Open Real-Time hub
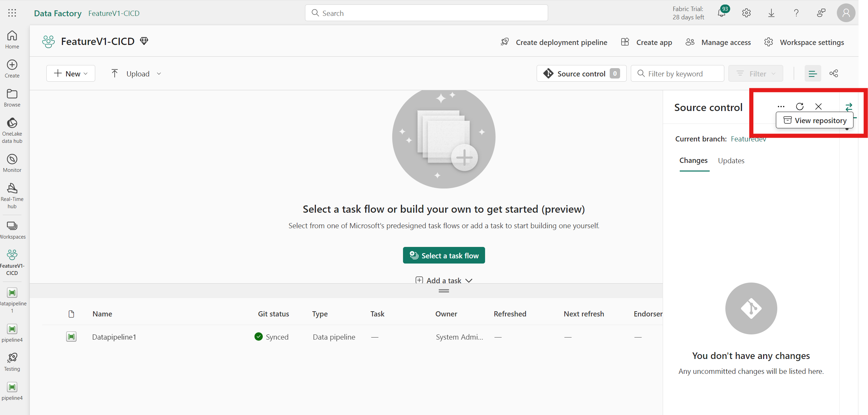 (12, 196)
